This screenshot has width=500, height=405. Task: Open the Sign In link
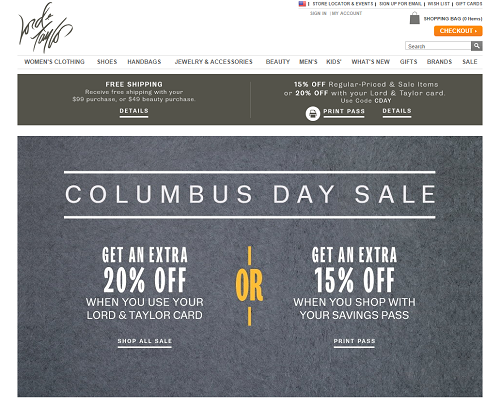pyautogui.click(x=318, y=13)
